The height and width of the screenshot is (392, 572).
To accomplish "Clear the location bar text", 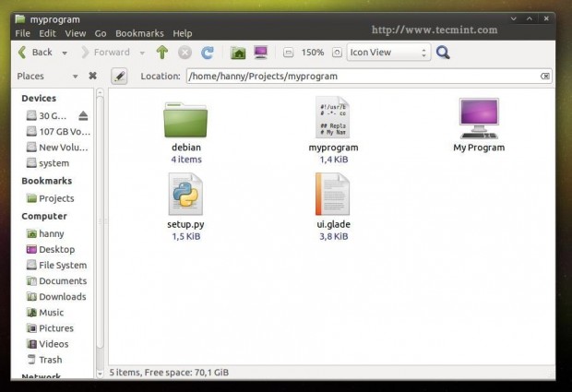I will pyautogui.click(x=545, y=76).
